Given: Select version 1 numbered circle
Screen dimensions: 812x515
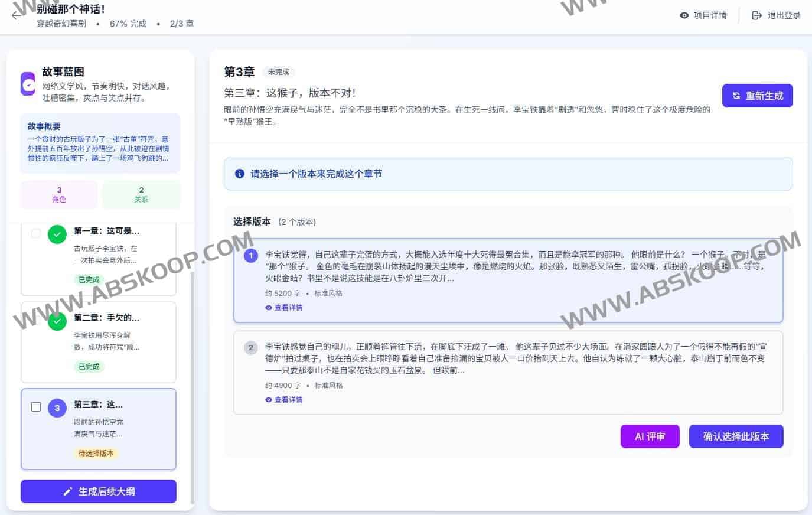Looking at the screenshot, I should coord(251,255).
